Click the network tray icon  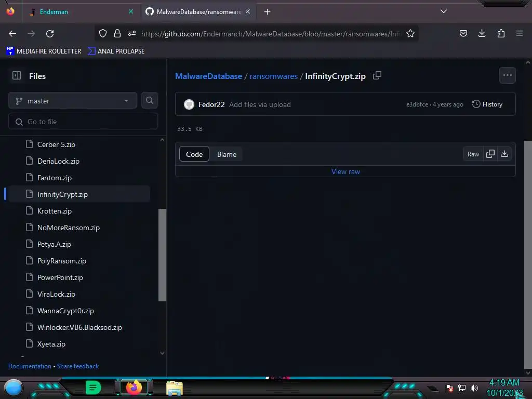(462, 388)
